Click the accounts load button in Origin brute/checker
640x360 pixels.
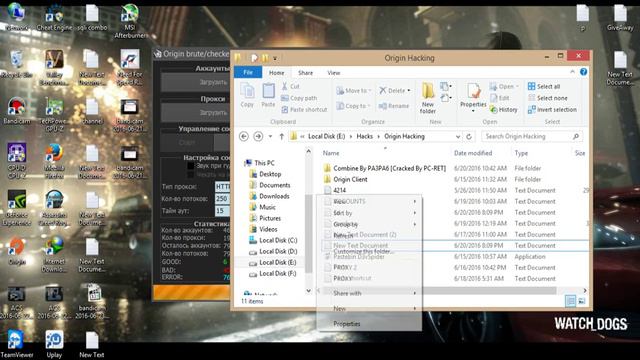pyautogui.click(x=196, y=82)
